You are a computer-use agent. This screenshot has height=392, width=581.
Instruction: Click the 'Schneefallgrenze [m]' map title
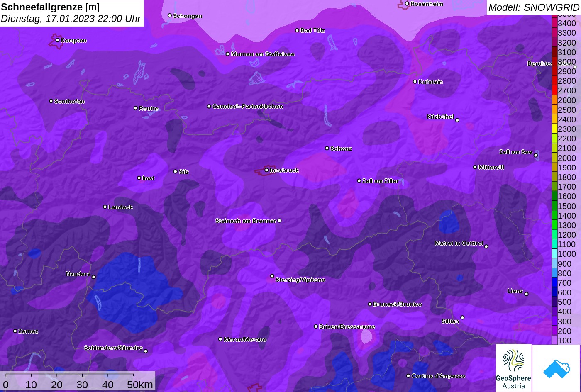(50, 7)
